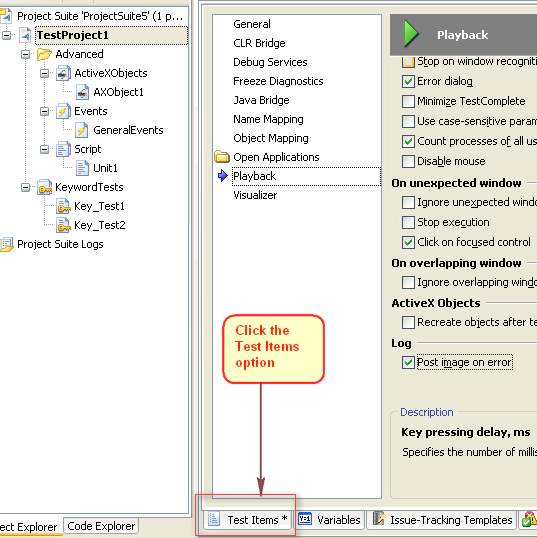Select the GeneralEvents tree label

click(x=128, y=130)
